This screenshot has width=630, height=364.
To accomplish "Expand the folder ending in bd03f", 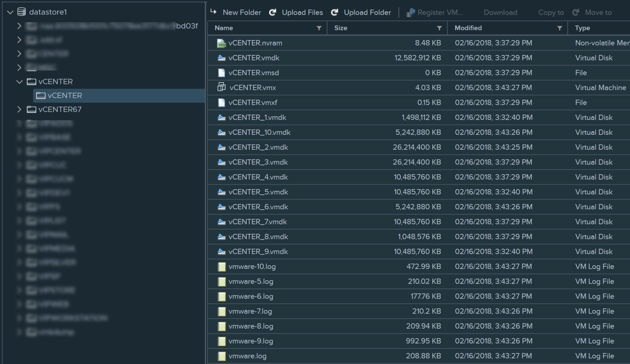I will click(x=19, y=26).
